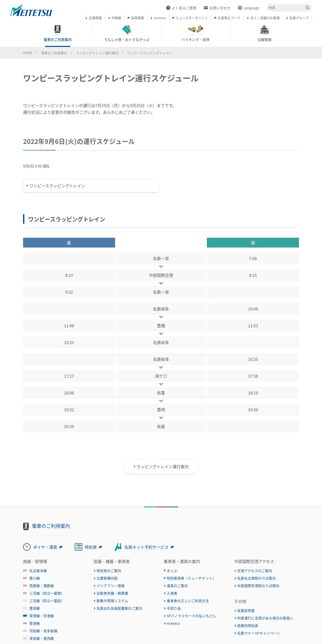The height and width of the screenshot is (644, 322).
Task: Focus the 検索 search field
Action: [286, 8]
